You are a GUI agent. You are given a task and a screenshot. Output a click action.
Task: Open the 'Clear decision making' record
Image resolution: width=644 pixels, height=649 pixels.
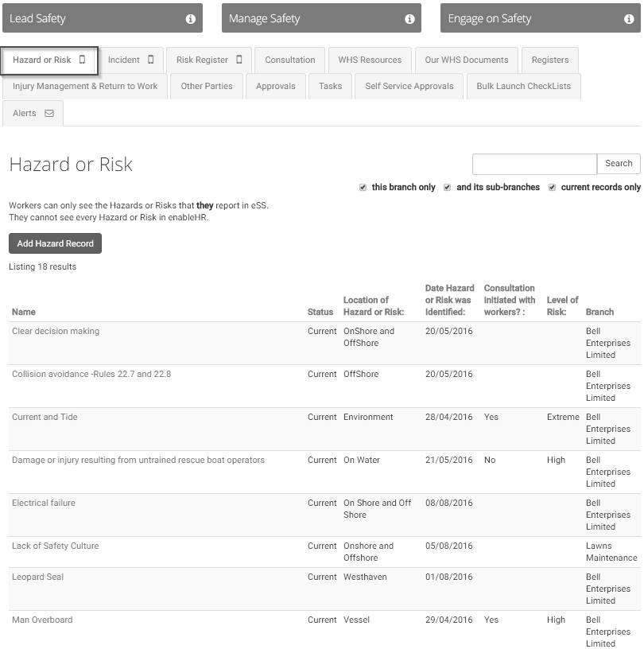pyautogui.click(x=56, y=331)
